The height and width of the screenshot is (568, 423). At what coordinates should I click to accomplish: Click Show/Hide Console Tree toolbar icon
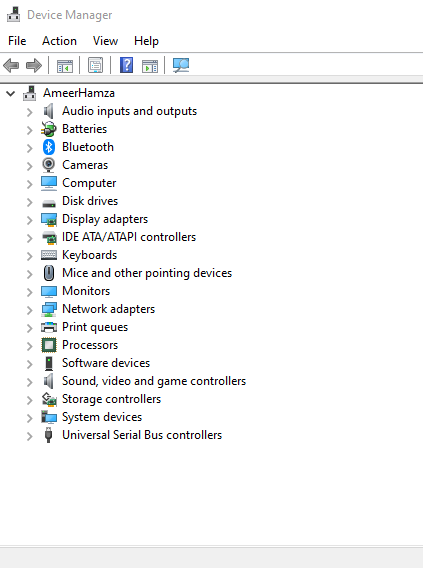pyautogui.click(x=65, y=66)
